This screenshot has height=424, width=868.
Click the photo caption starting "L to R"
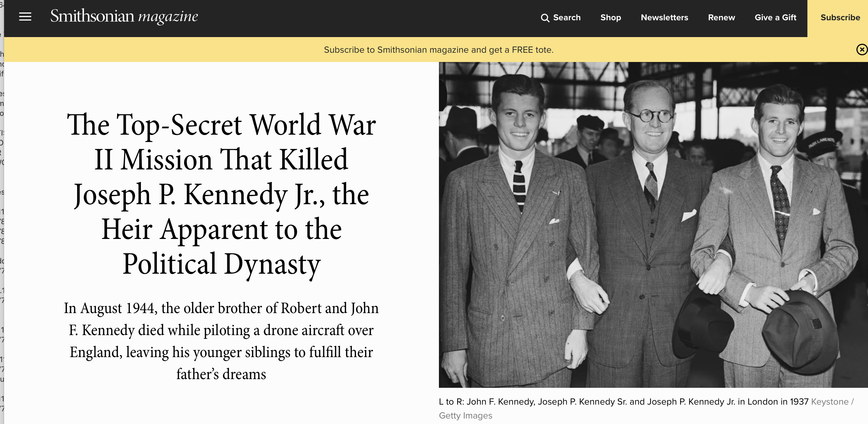pyautogui.click(x=624, y=402)
